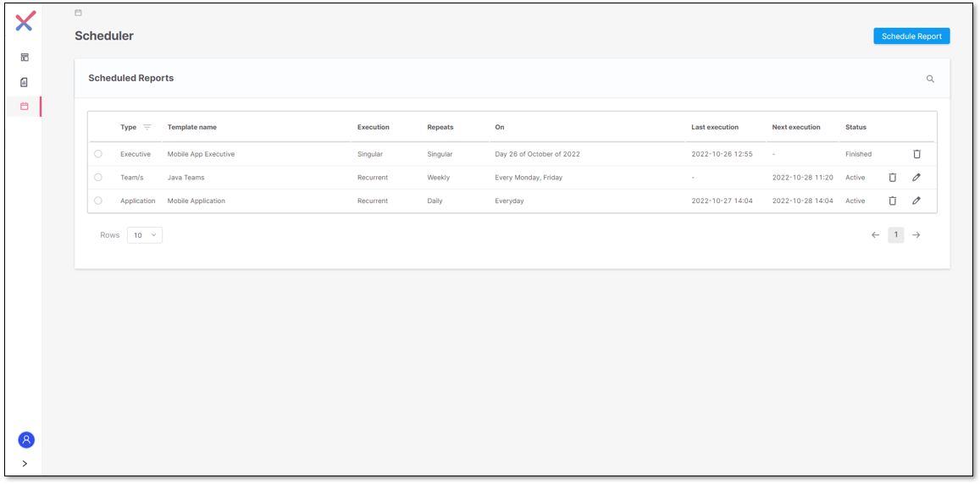Image resolution: width=980 pixels, height=484 pixels.
Task: Go to the previous page arrow
Action: [x=875, y=235]
